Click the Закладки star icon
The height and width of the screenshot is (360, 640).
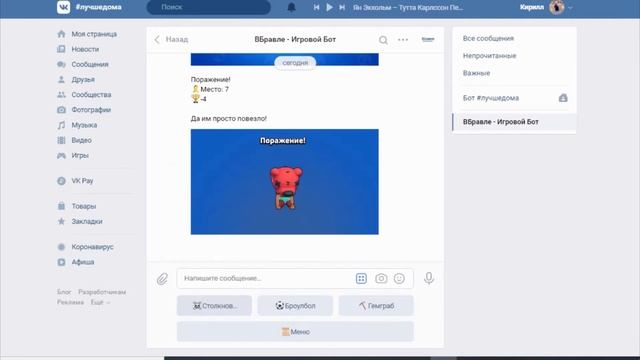tap(61, 221)
